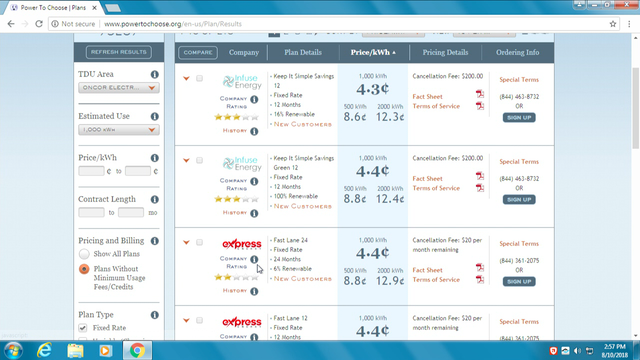
Task: Sort by the Price/kWh column header
Action: pos(373,53)
